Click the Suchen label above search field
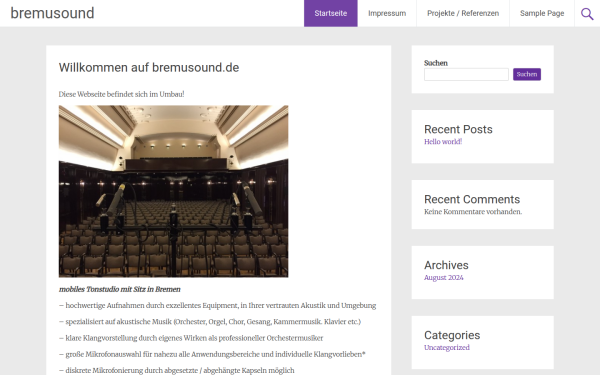This screenshot has width=600, height=375. [x=436, y=63]
